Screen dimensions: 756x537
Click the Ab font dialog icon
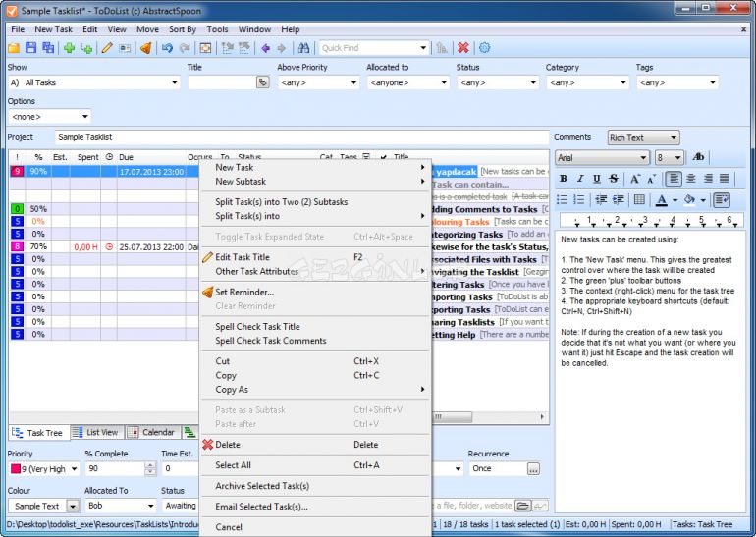(698, 157)
